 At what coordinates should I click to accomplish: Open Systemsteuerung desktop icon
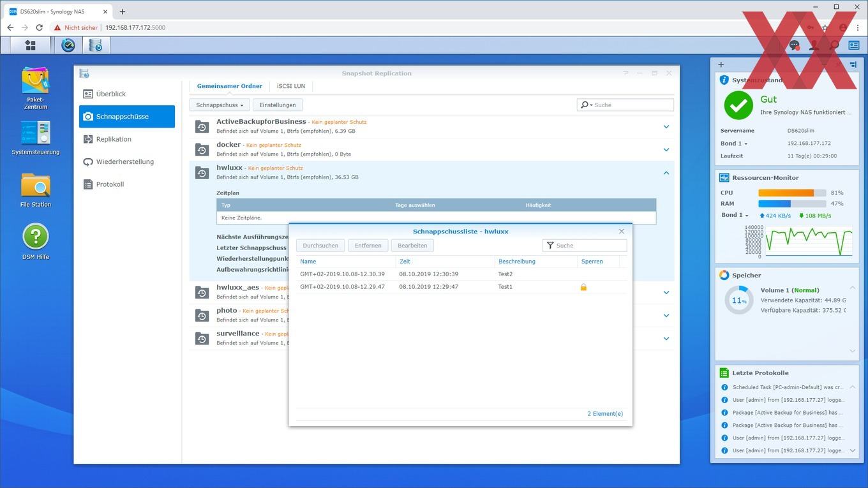(36, 138)
